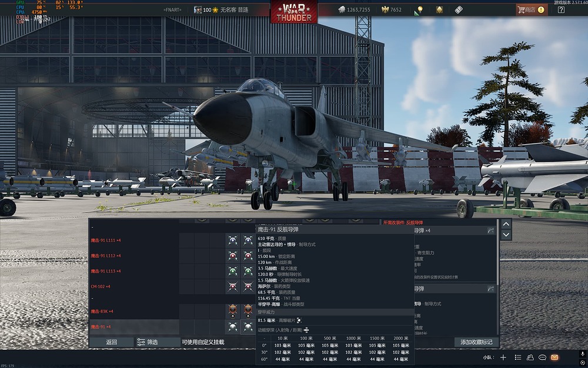
Task: Click second missile icon in 鹰击-91 L112 row
Action: (x=248, y=256)
